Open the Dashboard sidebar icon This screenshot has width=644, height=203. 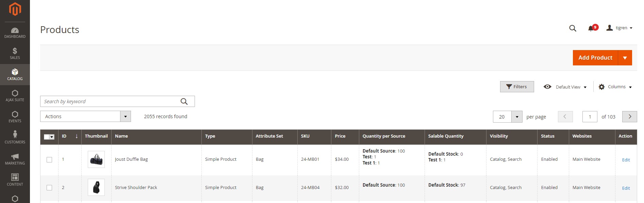pos(15,32)
